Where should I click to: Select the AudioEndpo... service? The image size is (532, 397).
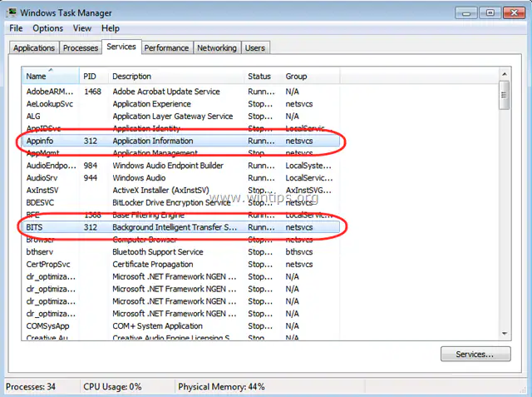click(x=181, y=166)
